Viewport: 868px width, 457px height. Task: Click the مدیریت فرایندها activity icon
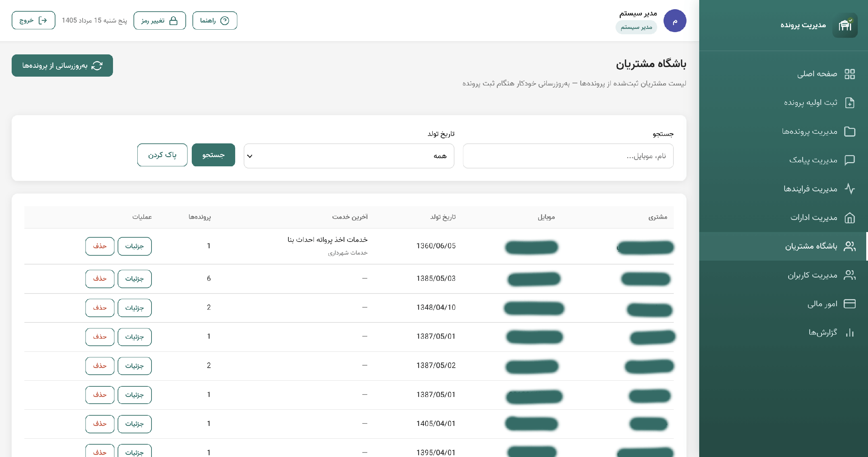850,189
